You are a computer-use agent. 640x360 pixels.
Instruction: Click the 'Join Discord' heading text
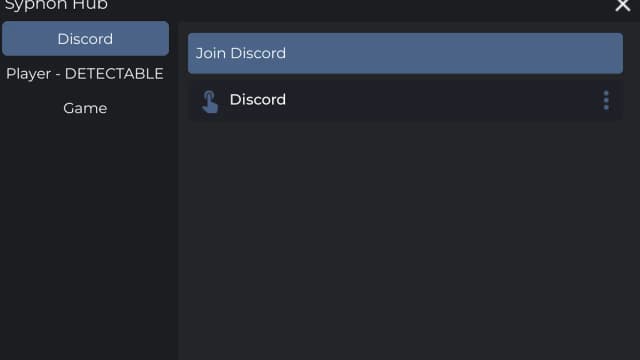coord(241,53)
